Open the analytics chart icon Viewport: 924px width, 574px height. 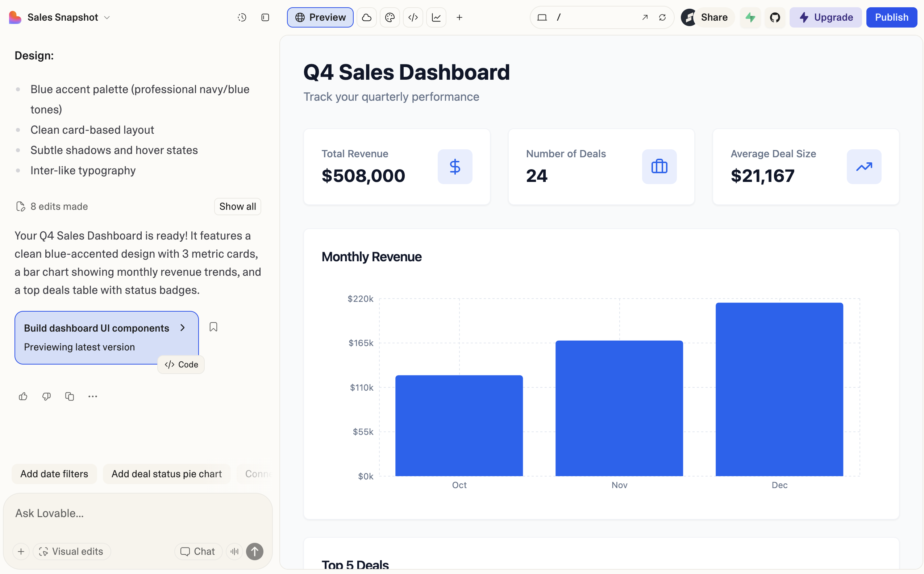[437, 17]
